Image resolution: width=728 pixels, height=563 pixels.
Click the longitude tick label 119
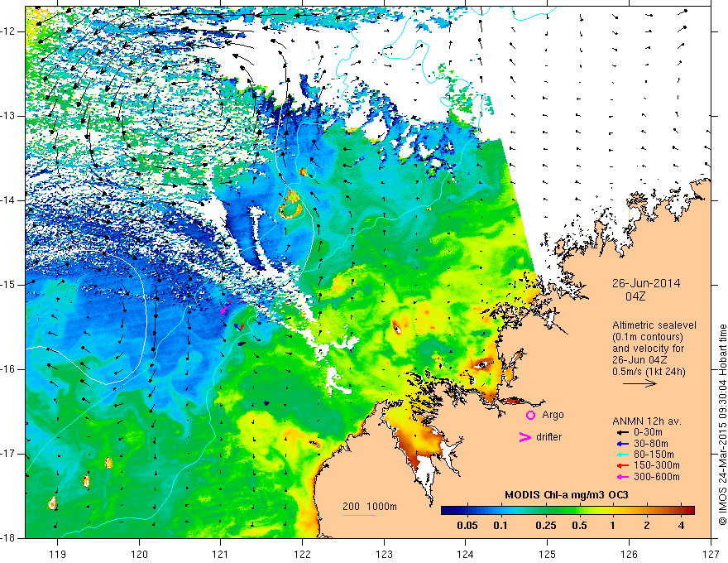click(58, 554)
